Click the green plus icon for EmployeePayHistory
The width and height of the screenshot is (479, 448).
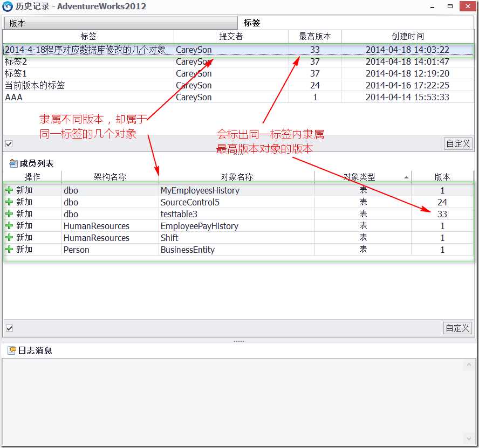(9, 226)
